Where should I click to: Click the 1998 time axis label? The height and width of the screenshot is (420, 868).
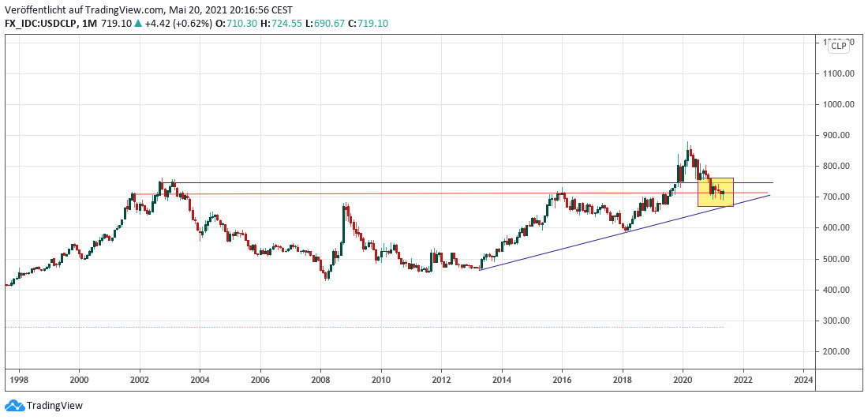pos(19,380)
